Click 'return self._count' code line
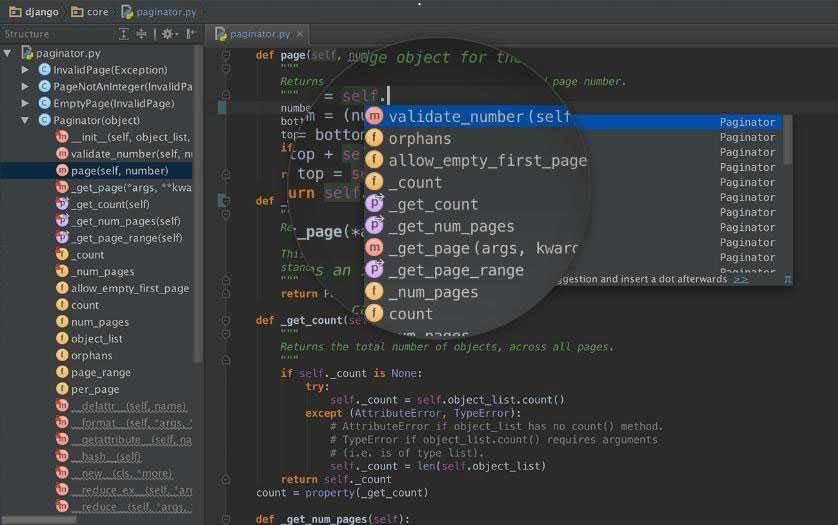 coord(336,480)
